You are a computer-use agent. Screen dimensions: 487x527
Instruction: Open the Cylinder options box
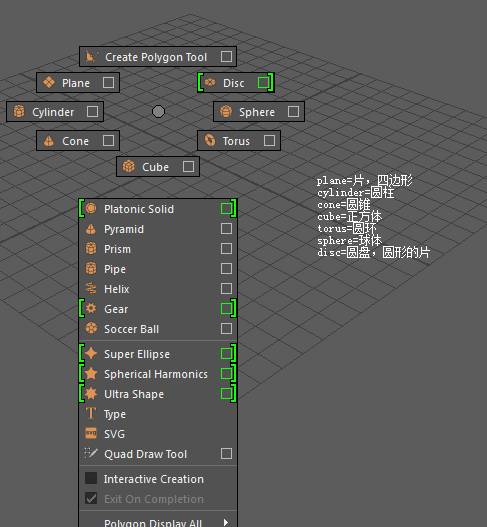click(x=92, y=111)
